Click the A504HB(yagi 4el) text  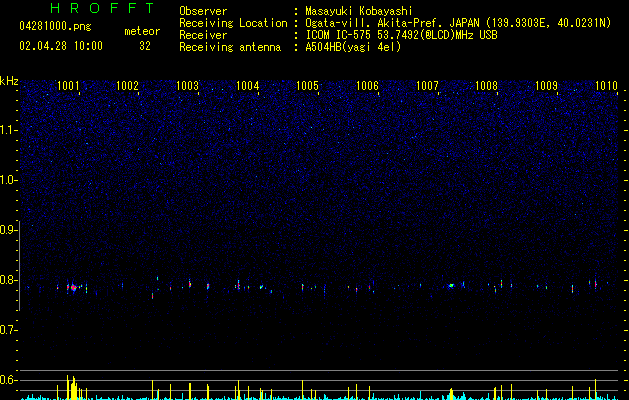tap(353, 47)
